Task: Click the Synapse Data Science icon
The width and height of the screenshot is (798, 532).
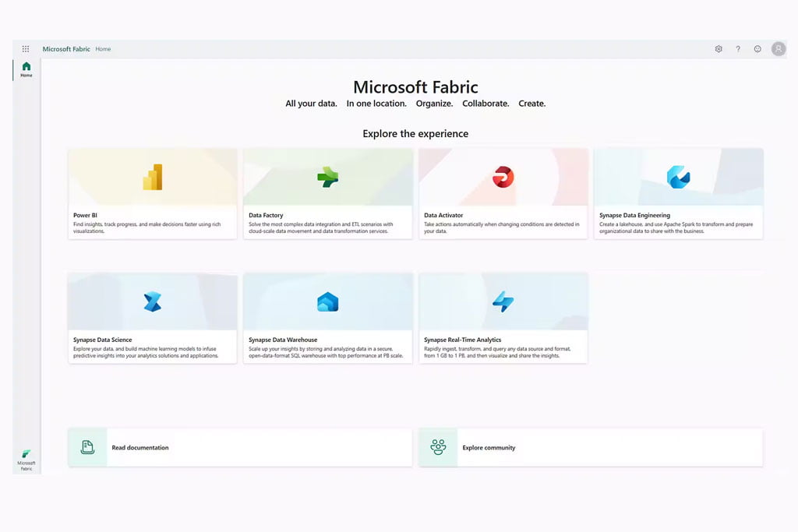Action: (153, 301)
